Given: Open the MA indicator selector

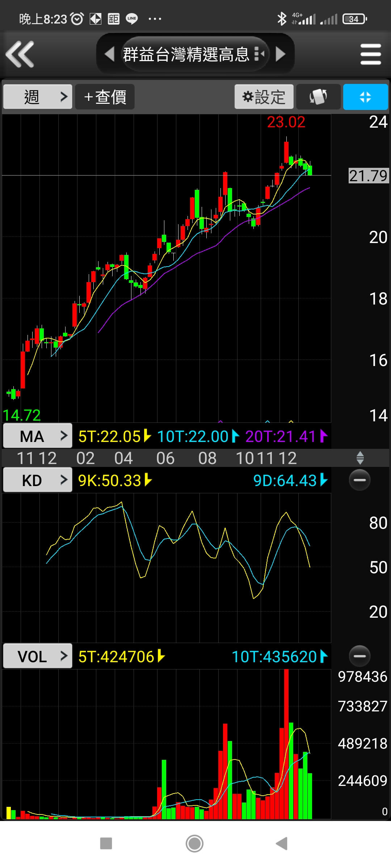Looking at the screenshot, I should pyautogui.click(x=38, y=436).
